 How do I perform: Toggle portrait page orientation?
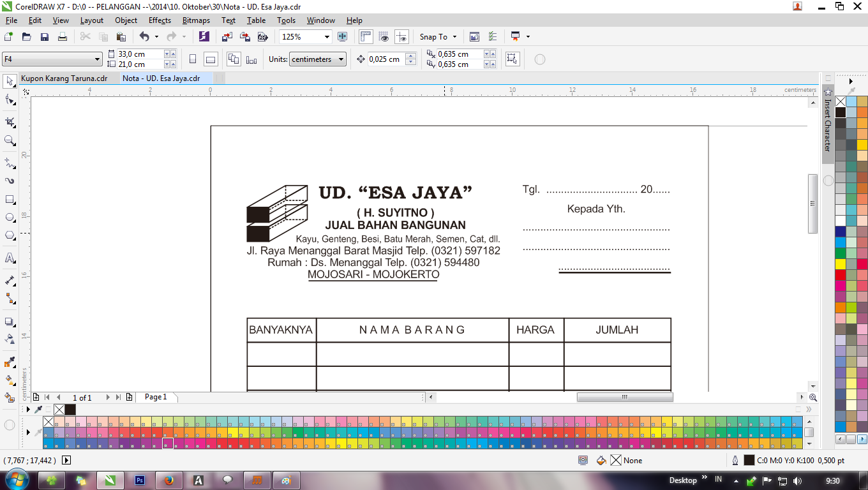(193, 58)
